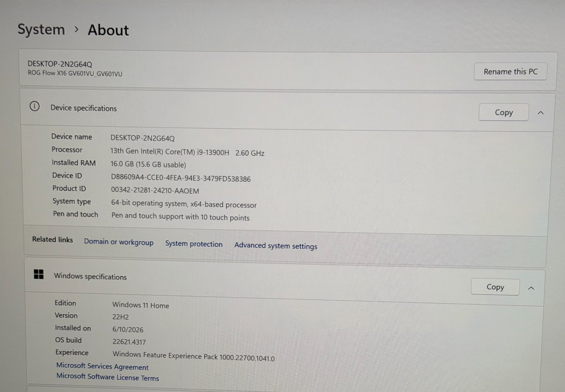Collapse the Windows specifications section chevron
Viewport: 565px width, 392px height.
(x=531, y=288)
